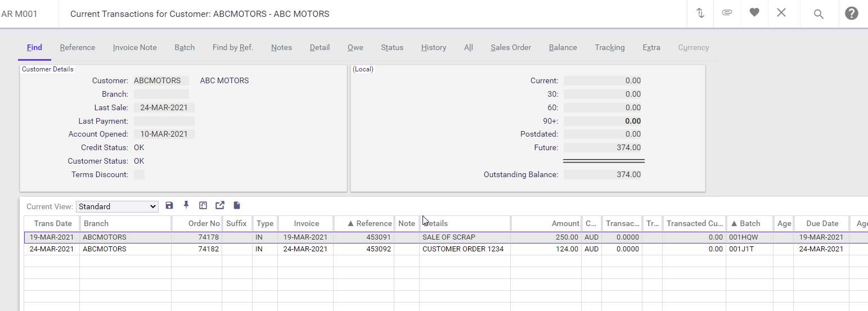Screen dimensions: 868x311
Task: Open the Tracking tab
Action: point(610,48)
